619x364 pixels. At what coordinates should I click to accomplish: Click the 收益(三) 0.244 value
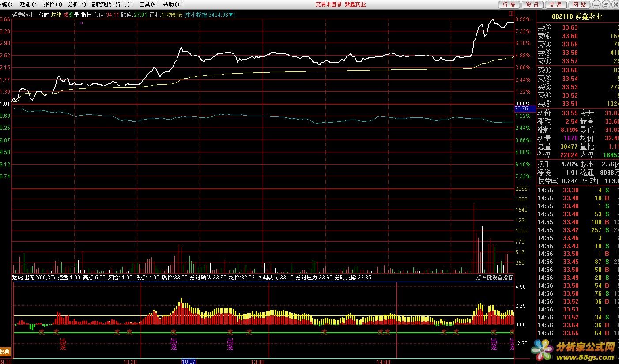(x=570, y=181)
